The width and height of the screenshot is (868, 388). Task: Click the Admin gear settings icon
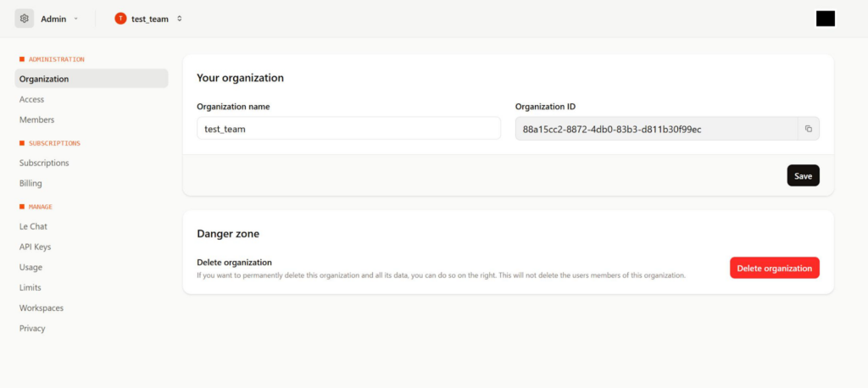click(x=24, y=19)
